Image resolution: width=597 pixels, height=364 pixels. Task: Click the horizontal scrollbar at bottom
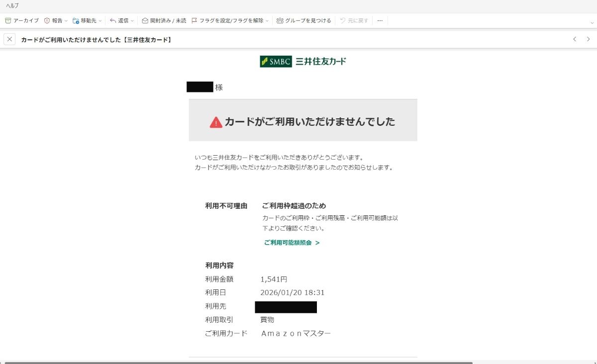(x=239, y=363)
